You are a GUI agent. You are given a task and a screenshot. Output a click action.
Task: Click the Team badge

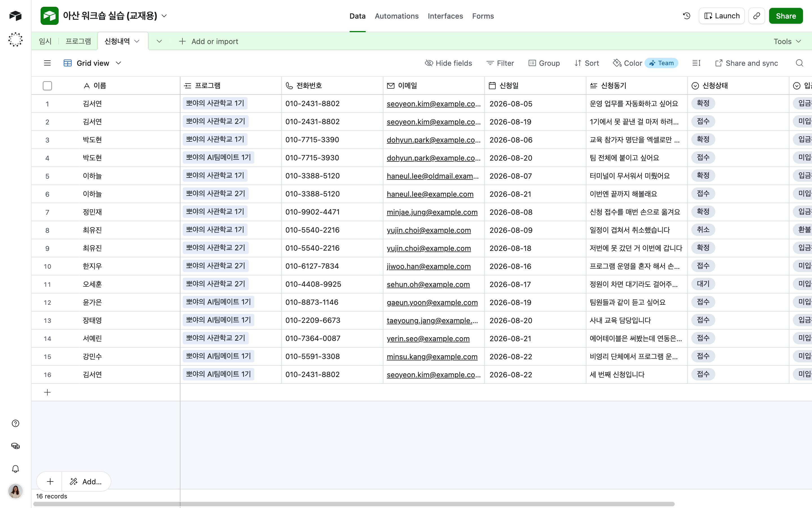coord(661,63)
